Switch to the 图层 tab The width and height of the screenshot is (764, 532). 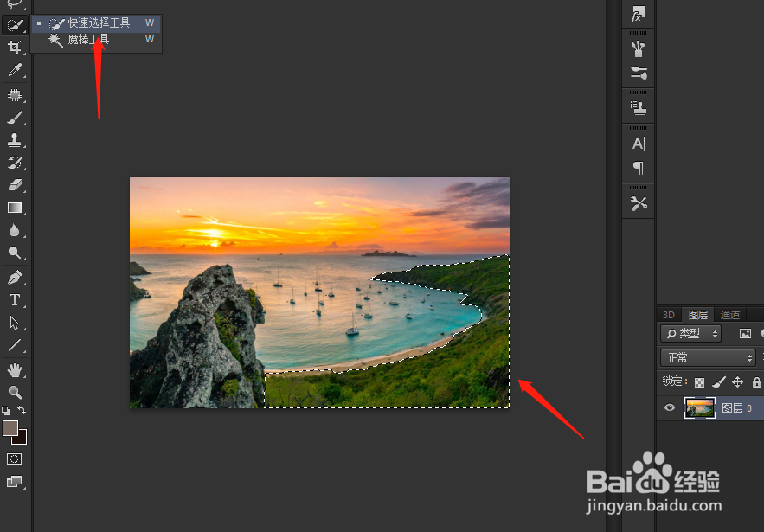click(697, 315)
